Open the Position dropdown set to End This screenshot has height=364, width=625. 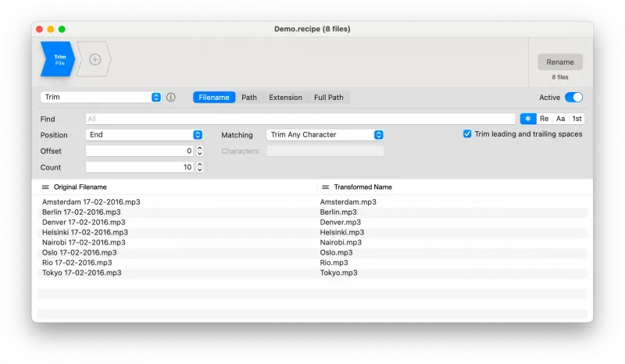coord(145,135)
